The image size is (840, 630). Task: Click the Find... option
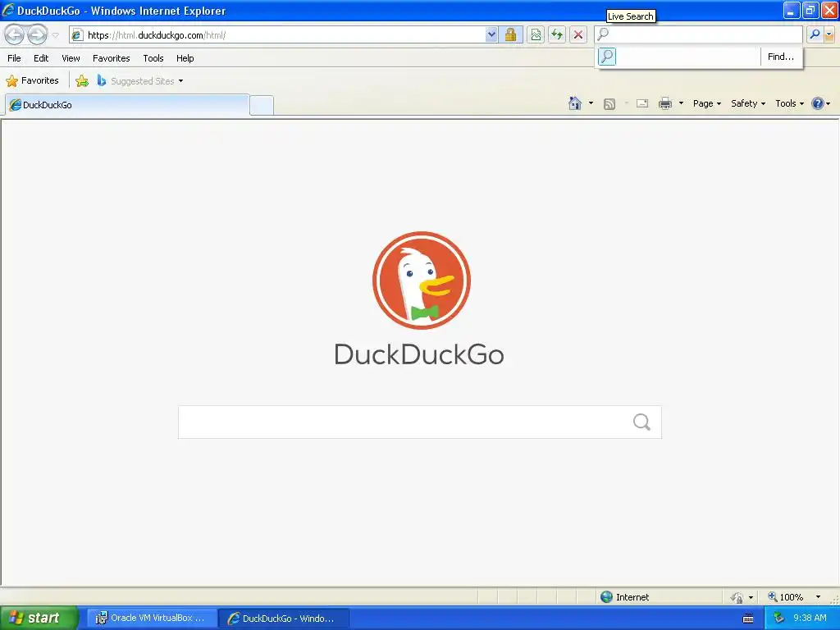pos(781,57)
